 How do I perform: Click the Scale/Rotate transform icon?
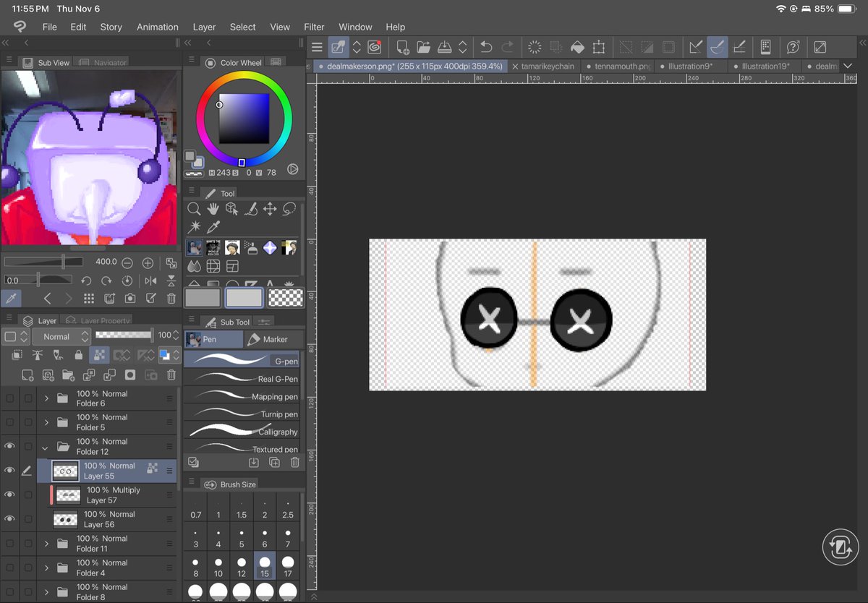pyautogui.click(x=598, y=47)
